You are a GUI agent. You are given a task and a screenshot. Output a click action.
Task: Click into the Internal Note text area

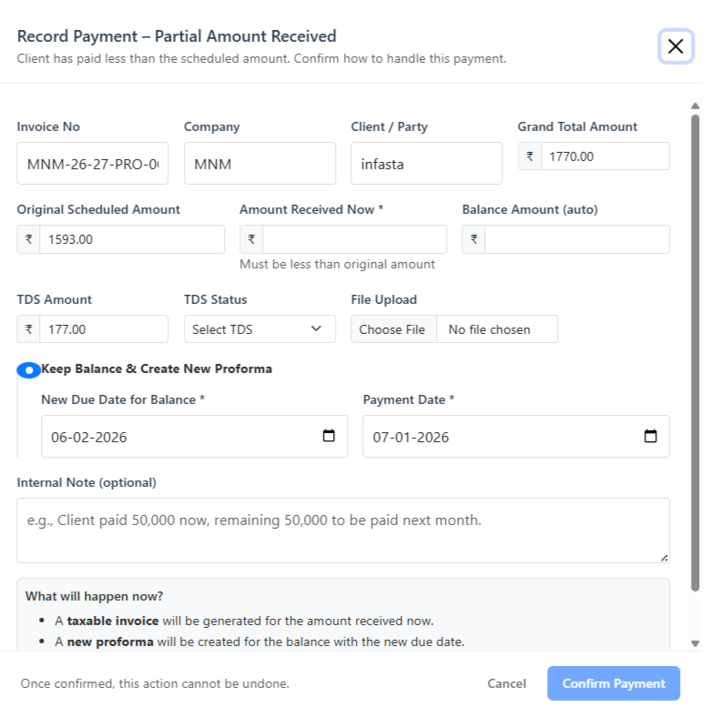tap(343, 530)
